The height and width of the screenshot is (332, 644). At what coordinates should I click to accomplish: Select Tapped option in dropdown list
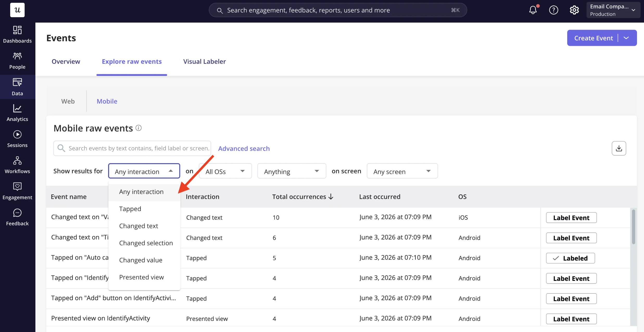click(144, 209)
